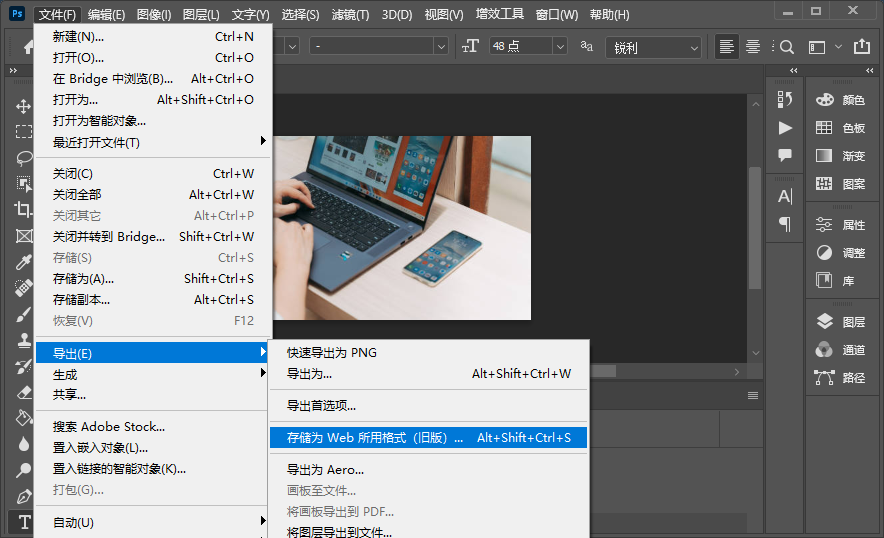Enable left text alignment
The image size is (884, 538).
[727, 47]
